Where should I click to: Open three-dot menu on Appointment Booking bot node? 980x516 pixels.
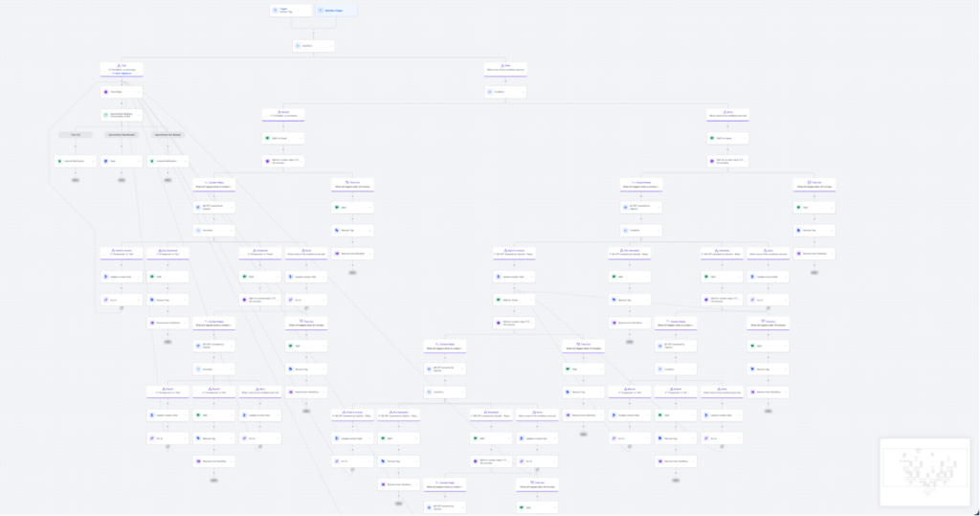[x=139, y=115]
